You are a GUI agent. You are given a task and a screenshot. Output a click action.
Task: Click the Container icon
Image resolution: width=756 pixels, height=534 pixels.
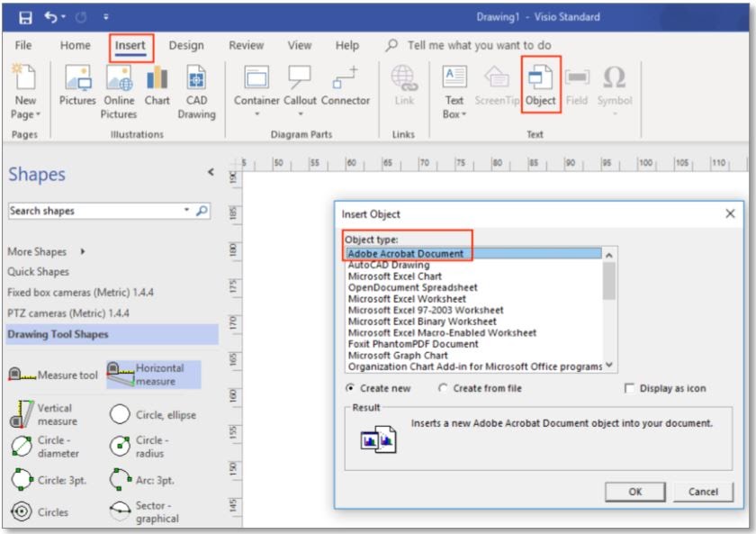256,77
